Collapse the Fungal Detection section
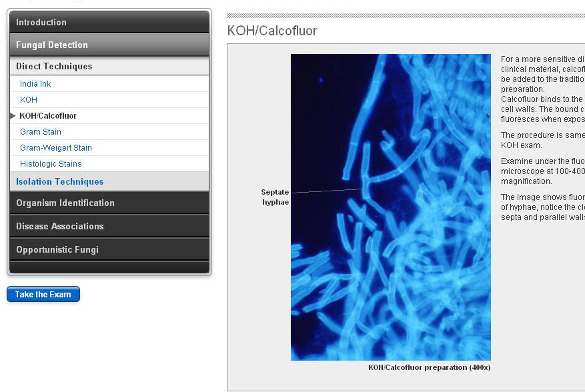The width and height of the screenshot is (585, 392). (52, 45)
